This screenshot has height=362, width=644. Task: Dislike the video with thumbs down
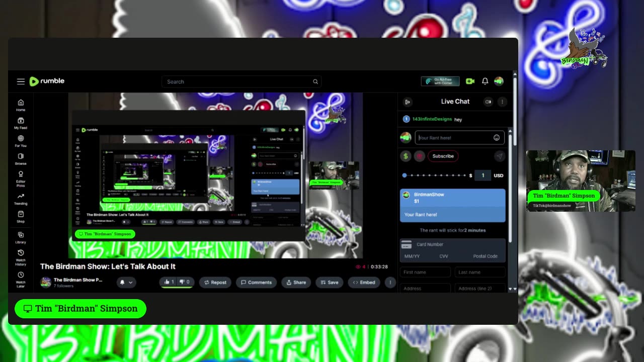[185, 282]
